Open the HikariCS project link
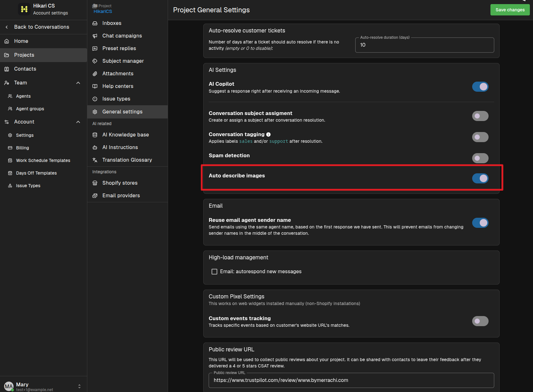Screen dimensions: 533x392 [103, 11]
